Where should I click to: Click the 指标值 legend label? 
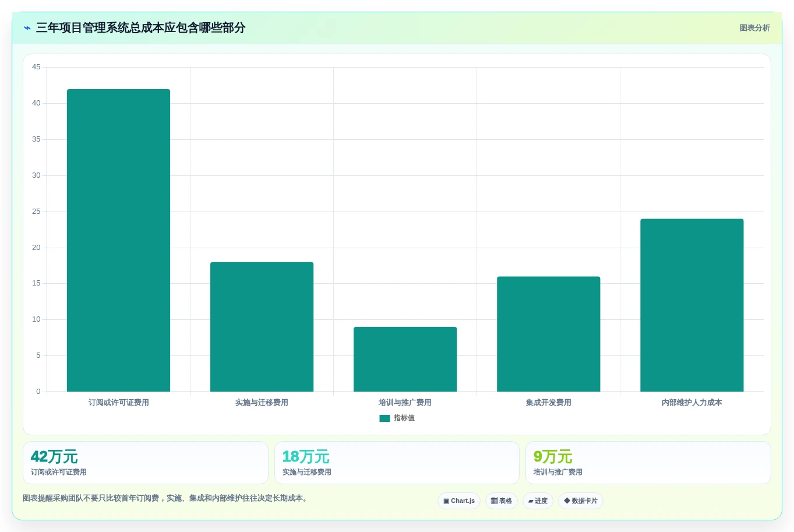[404, 418]
